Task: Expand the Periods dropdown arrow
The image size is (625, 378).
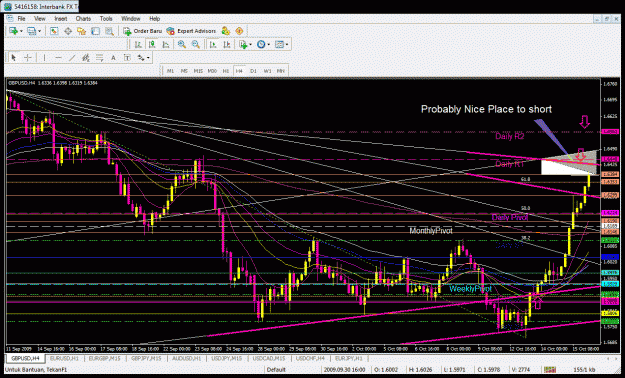Action: [x=269, y=44]
